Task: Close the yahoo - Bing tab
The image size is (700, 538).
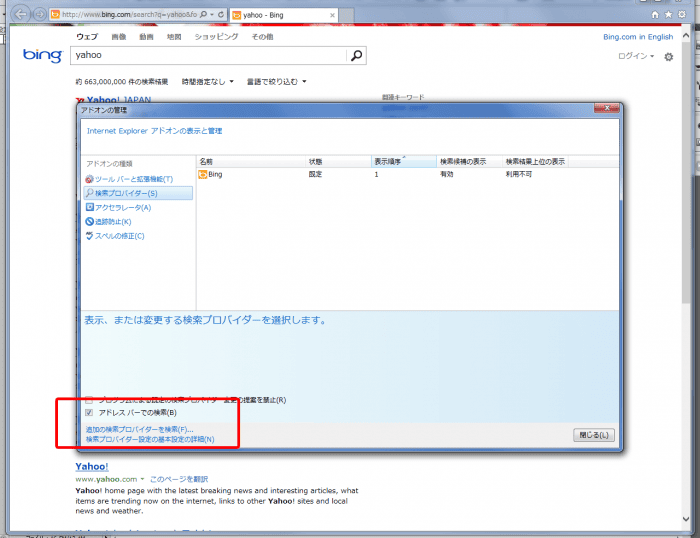Action: coord(332,15)
